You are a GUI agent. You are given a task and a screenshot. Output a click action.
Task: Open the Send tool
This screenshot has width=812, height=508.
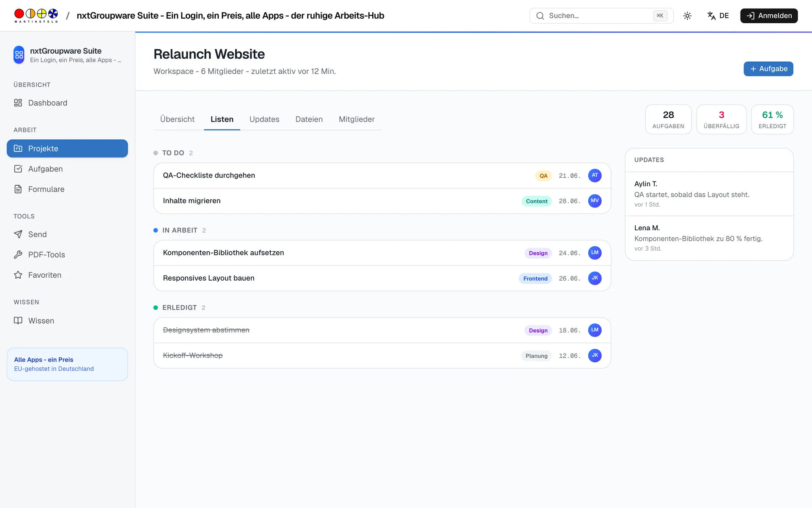pos(67,235)
